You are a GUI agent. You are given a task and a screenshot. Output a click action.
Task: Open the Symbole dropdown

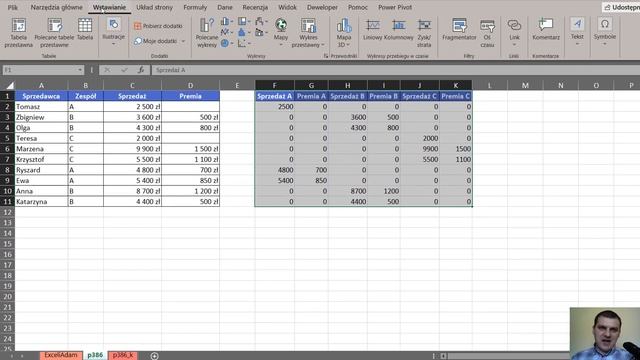tap(604, 32)
